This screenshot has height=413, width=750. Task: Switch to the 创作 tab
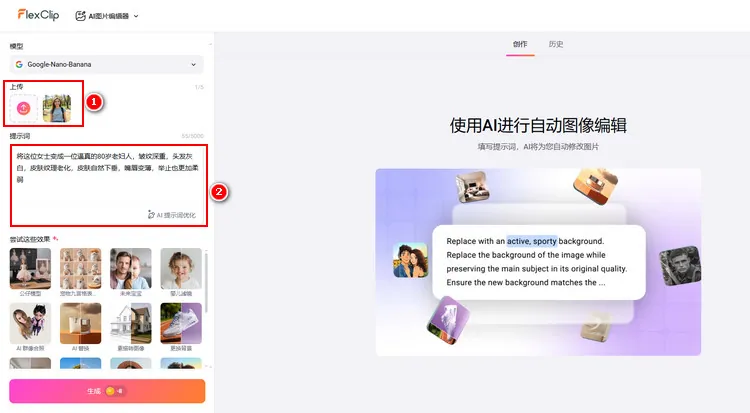(x=520, y=44)
